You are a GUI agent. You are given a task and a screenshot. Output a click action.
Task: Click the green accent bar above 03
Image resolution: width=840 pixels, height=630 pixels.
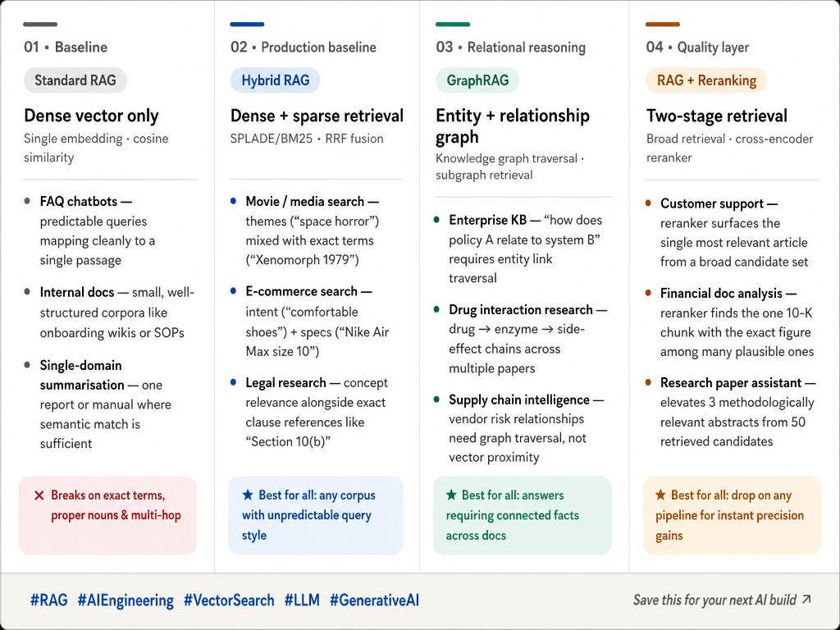453,24
